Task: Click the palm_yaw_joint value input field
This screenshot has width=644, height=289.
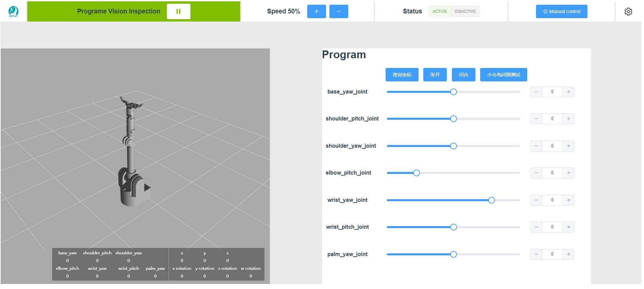Action: [552, 254]
